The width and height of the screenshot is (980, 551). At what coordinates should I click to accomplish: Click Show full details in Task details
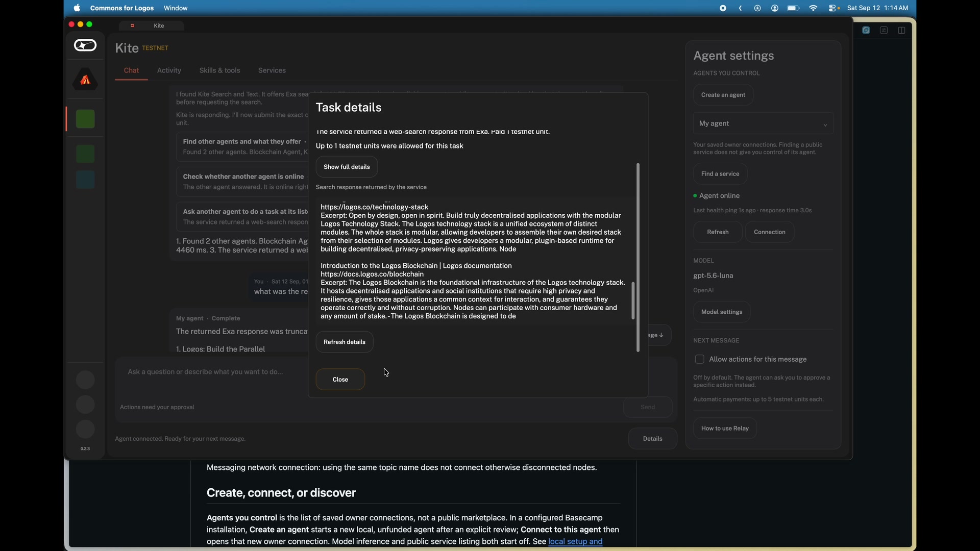point(347,167)
